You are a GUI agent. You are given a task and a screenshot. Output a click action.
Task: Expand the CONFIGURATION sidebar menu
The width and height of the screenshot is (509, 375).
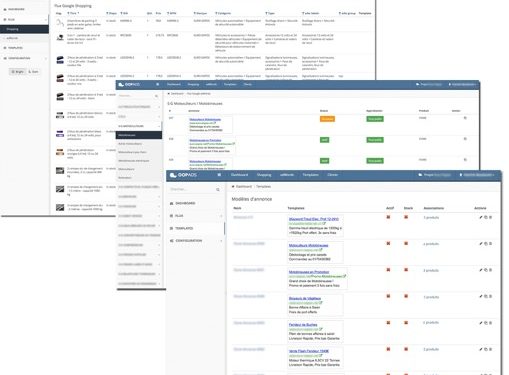click(x=196, y=241)
